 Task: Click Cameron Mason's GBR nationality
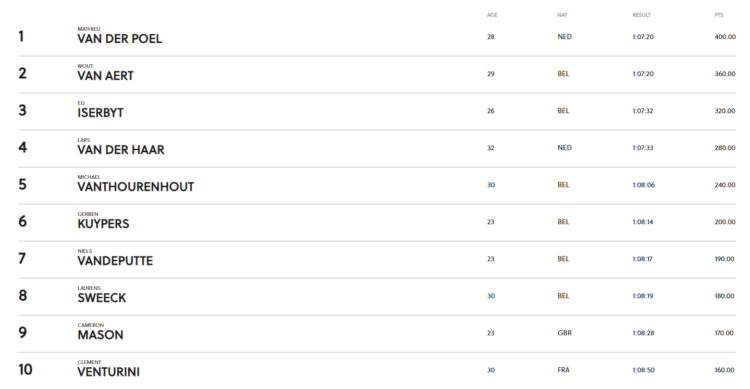point(564,333)
